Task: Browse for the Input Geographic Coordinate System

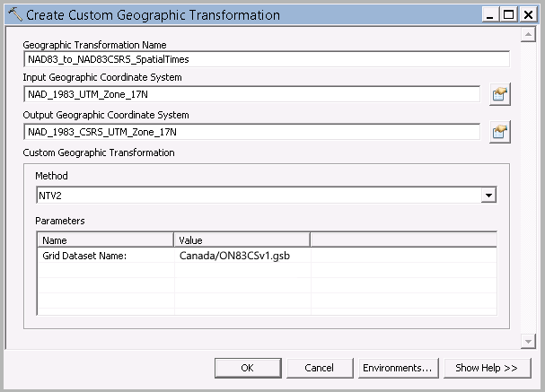Action: tap(500, 95)
